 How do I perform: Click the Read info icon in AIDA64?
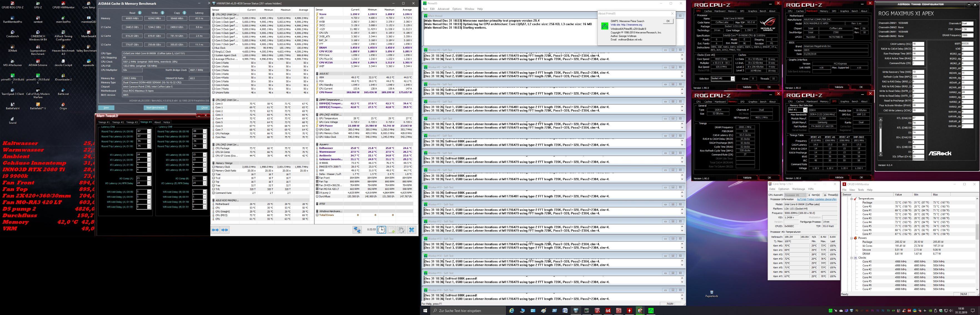tap(139, 13)
